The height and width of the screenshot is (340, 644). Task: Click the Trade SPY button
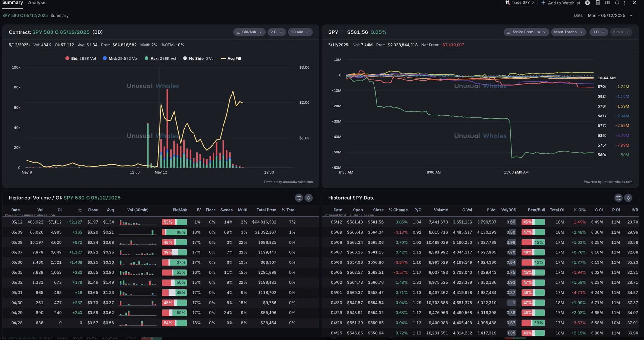click(x=520, y=3)
